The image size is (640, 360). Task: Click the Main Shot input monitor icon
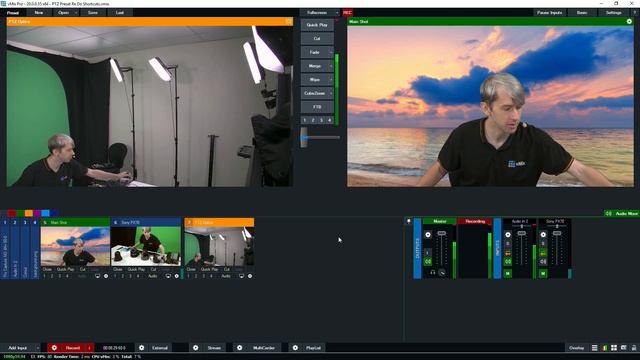pos(98,276)
